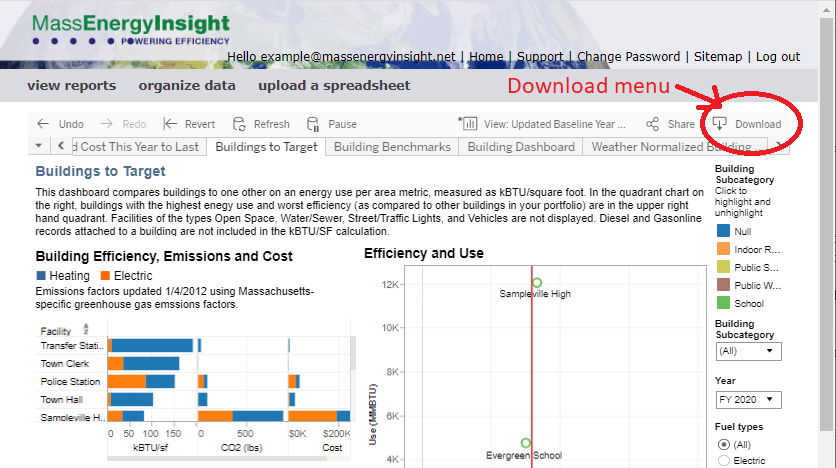Open upload a spreadsheet menu
Viewport: 836px width, 468px height.
point(334,85)
